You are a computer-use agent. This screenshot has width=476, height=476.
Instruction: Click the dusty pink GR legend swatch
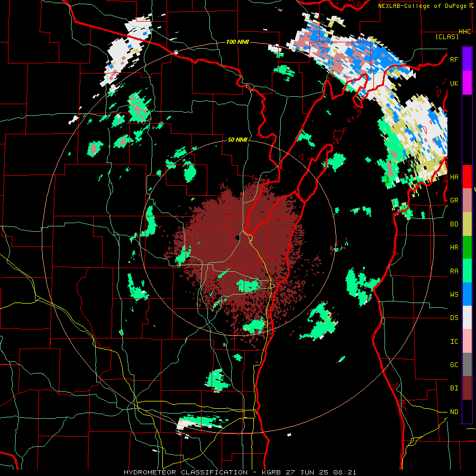coord(467,200)
